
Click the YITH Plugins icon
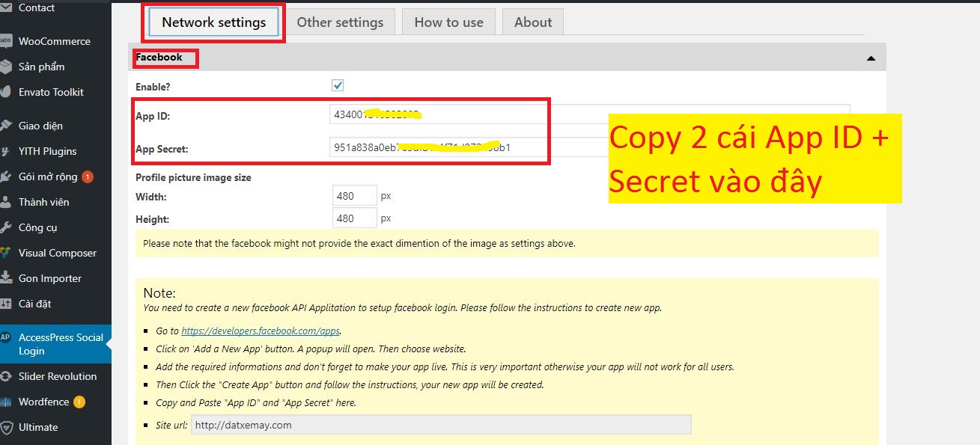pos(6,151)
